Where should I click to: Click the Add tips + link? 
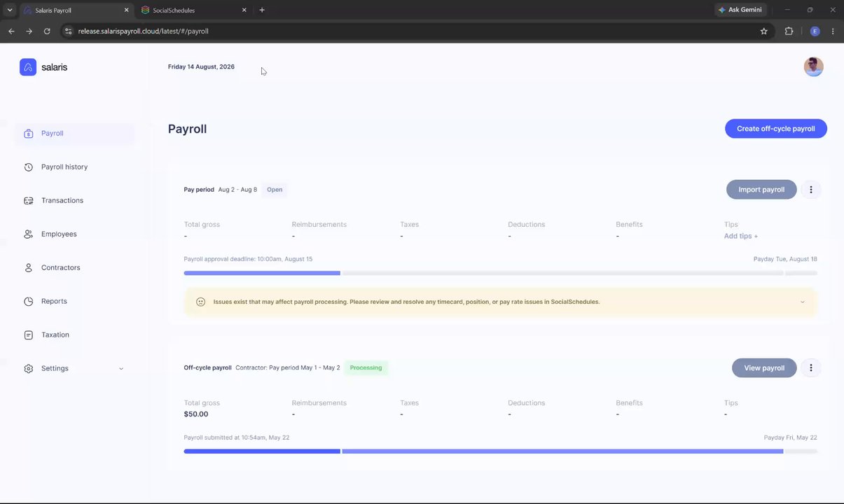point(740,237)
